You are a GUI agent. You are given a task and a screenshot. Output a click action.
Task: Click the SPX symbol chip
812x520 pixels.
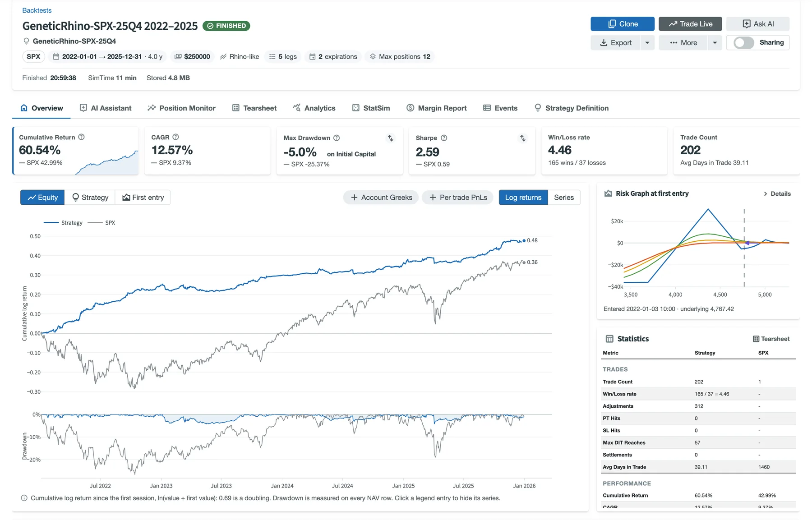point(33,57)
